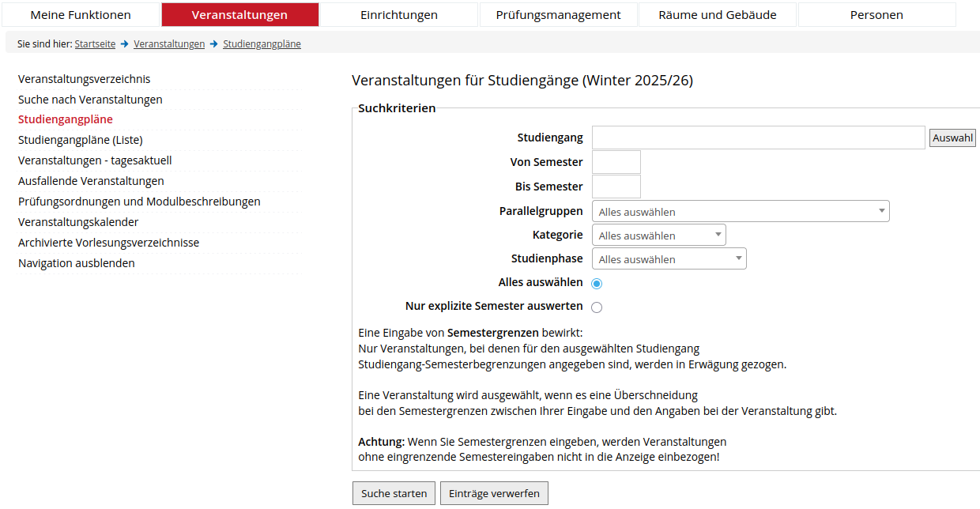The height and width of the screenshot is (509, 980).
Task: Open 'Veranstaltungsverzeichnis' in the sidebar
Action: (87, 78)
